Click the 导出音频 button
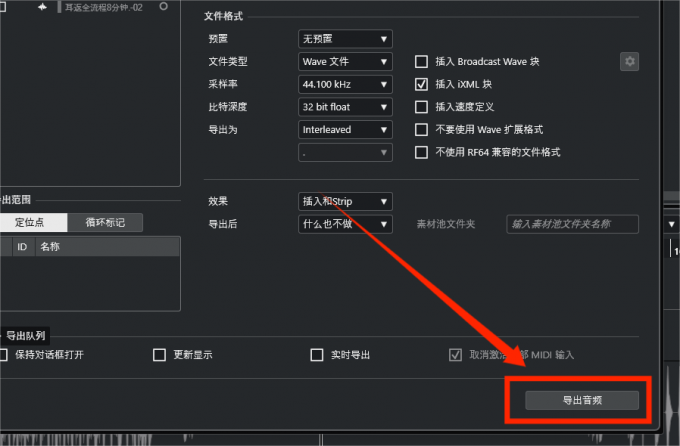 tap(582, 400)
